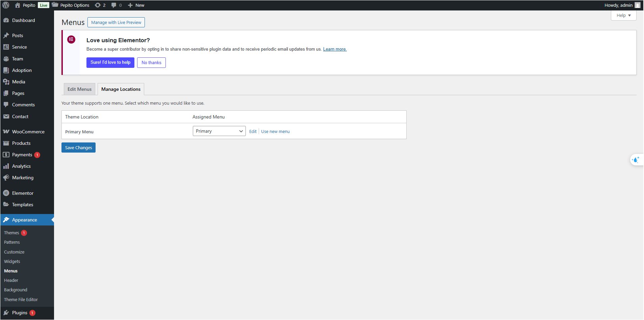Click 'Love using Elementor?' heading
This screenshot has width=644, height=320.
click(x=118, y=40)
